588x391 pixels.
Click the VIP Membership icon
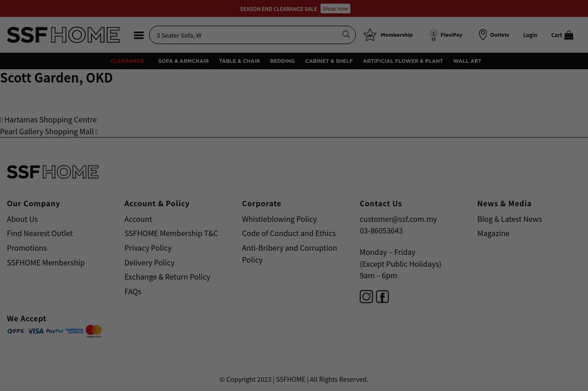pyautogui.click(x=370, y=35)
